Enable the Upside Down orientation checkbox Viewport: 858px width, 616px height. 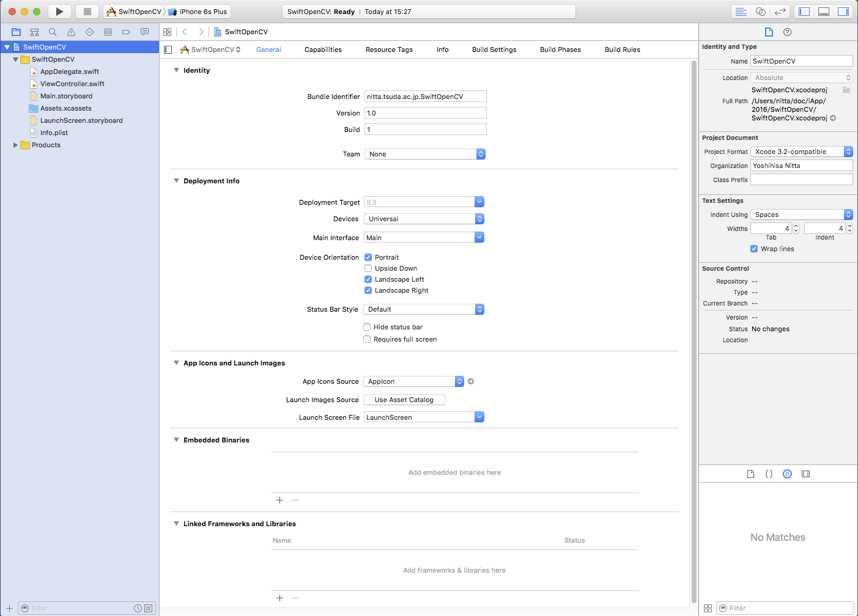coord(368,268)
